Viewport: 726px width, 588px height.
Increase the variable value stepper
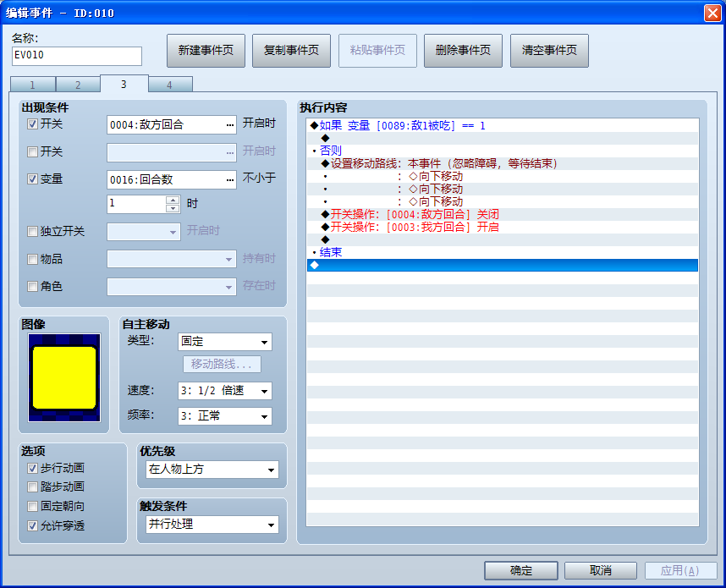pyautogui.click(x=173, y=200)
